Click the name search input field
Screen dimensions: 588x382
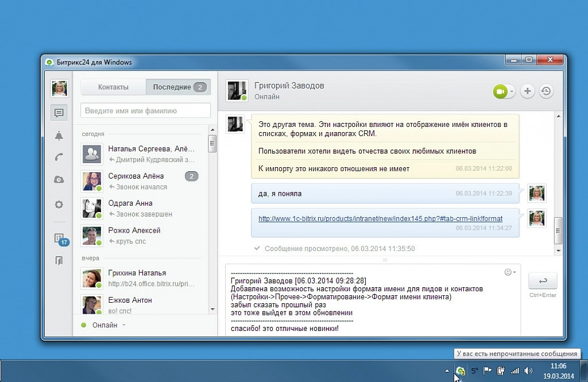(145, 110)
